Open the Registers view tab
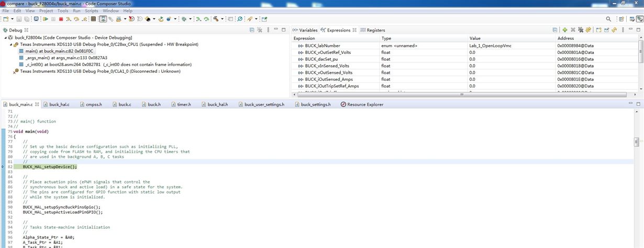Screen dimensions: 644x248 tap(376, 30)
